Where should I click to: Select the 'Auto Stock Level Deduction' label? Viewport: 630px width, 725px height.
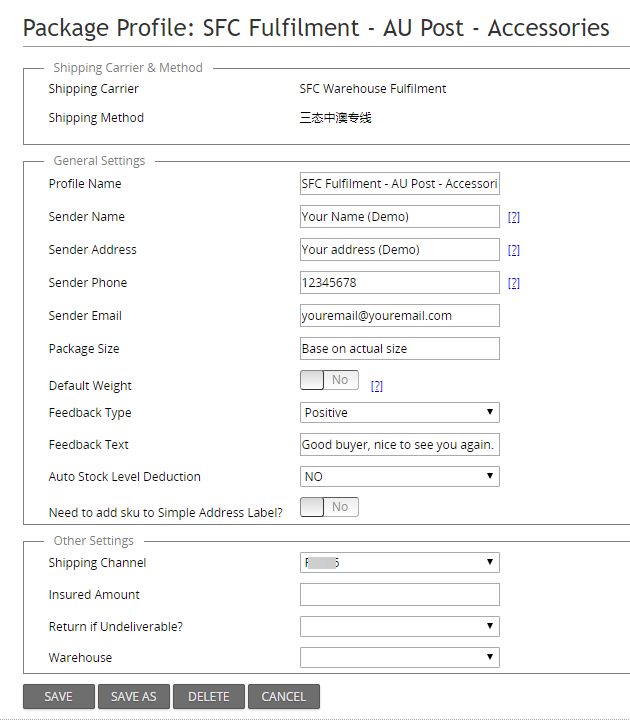click(125, 477)
